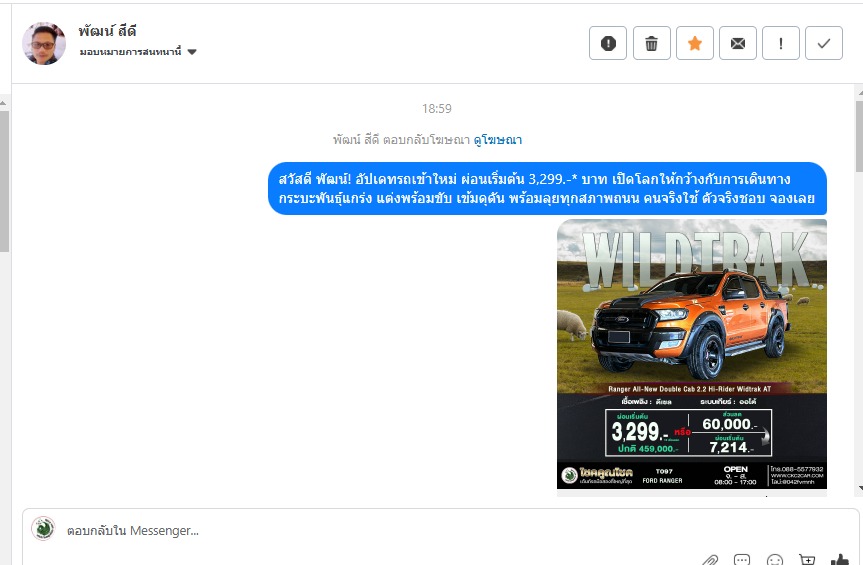
Task: Click the page logo beside reply field
Action: [x=43, y=529]
